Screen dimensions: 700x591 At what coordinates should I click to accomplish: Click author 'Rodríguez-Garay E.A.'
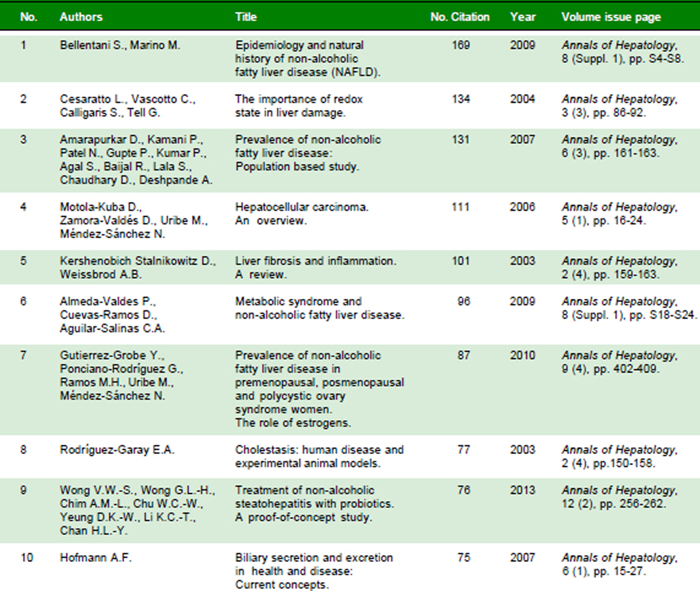click(x=117, y=450)
